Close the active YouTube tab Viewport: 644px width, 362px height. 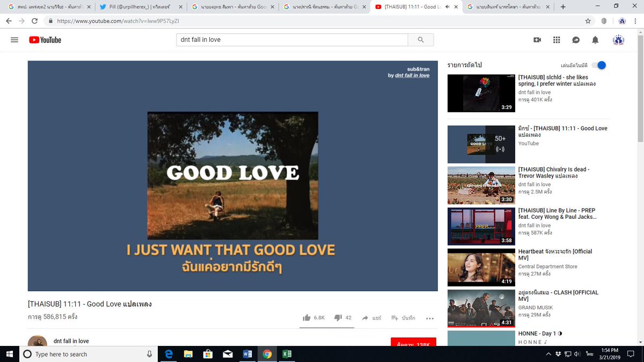click(x=457, y=7)
